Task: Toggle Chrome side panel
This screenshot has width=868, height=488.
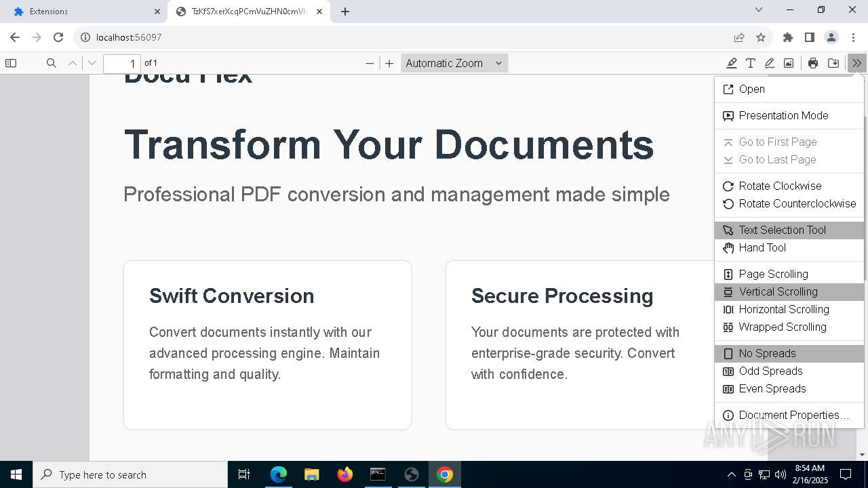Action: point(810,37)
